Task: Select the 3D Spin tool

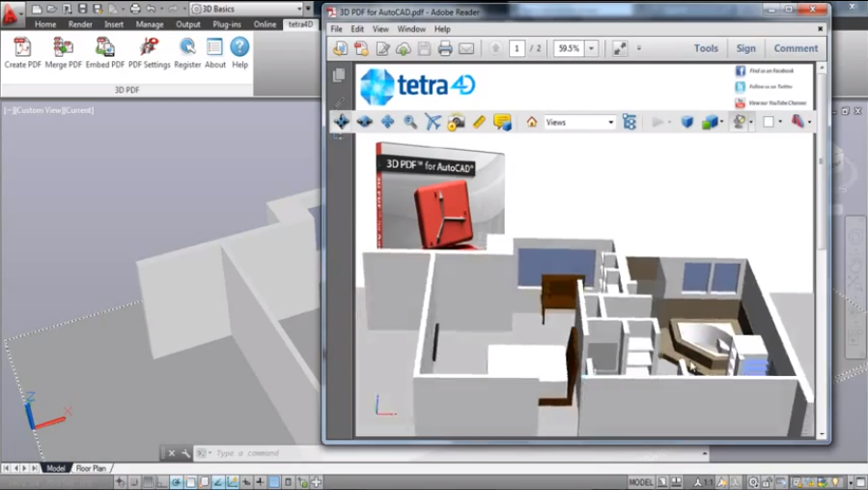Action: tap(364, 122)
